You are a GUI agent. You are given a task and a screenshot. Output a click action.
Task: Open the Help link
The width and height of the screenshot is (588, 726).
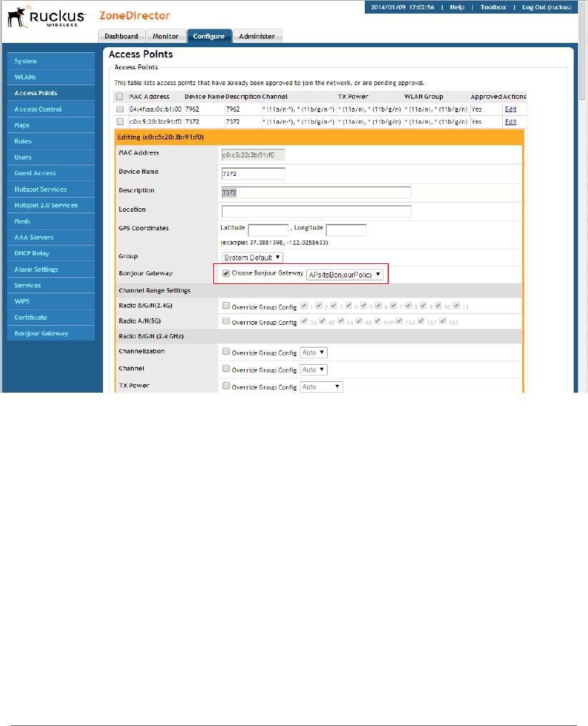(x=457, y=7)
